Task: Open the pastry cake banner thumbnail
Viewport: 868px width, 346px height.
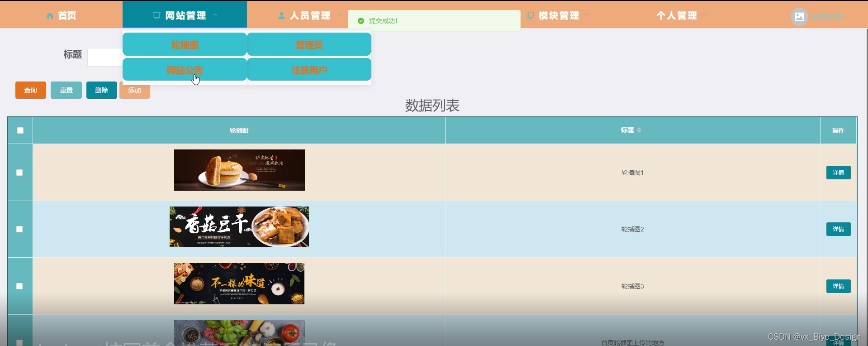Action: (x=239, y=170)
